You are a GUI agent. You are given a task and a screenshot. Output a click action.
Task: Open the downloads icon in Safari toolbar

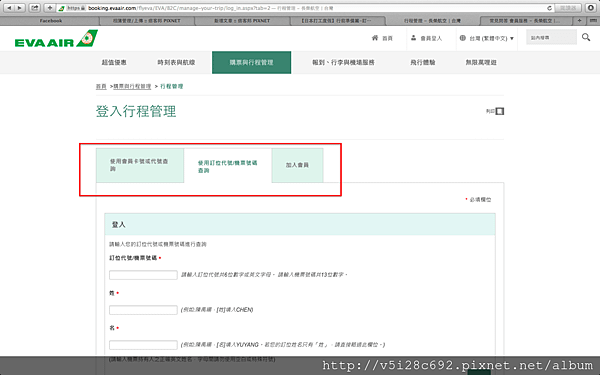pos(591,8)
